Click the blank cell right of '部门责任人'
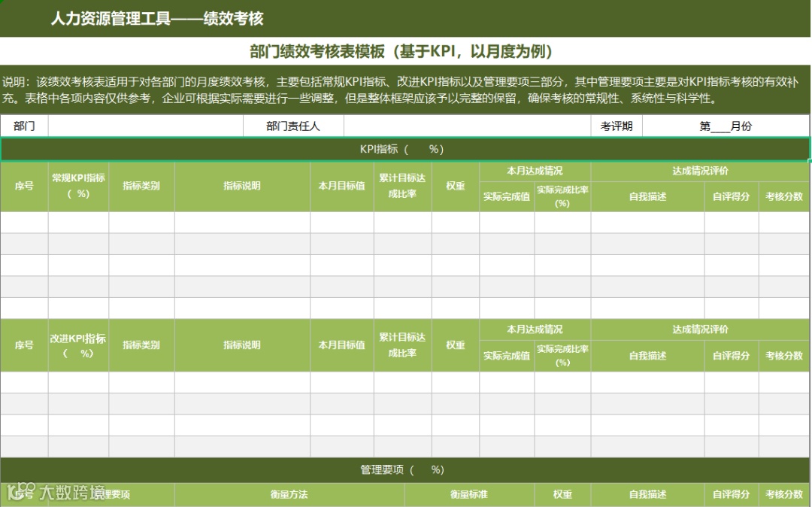812x507 pixels. (x=467, y=126)
